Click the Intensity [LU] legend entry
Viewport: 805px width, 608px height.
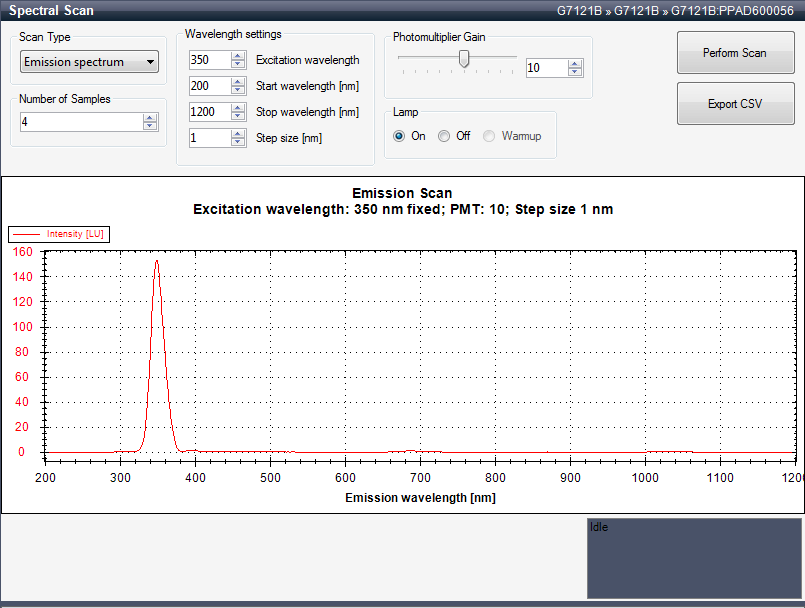(x=59, y=234)
